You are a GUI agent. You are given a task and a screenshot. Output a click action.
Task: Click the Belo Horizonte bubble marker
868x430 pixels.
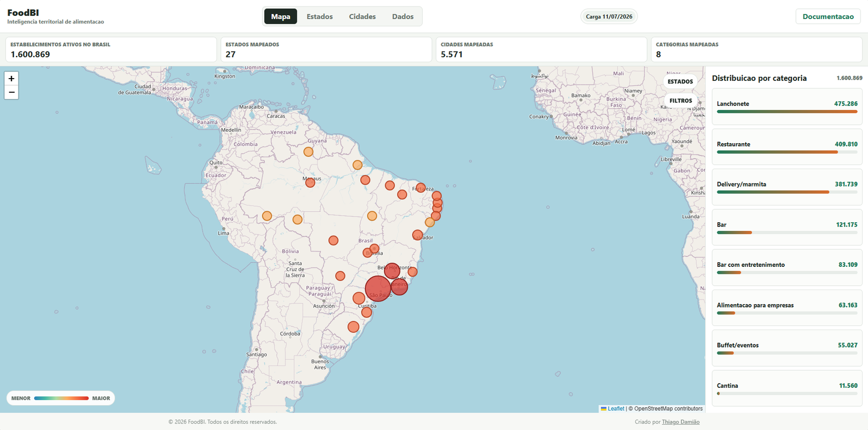coord(392,270)
